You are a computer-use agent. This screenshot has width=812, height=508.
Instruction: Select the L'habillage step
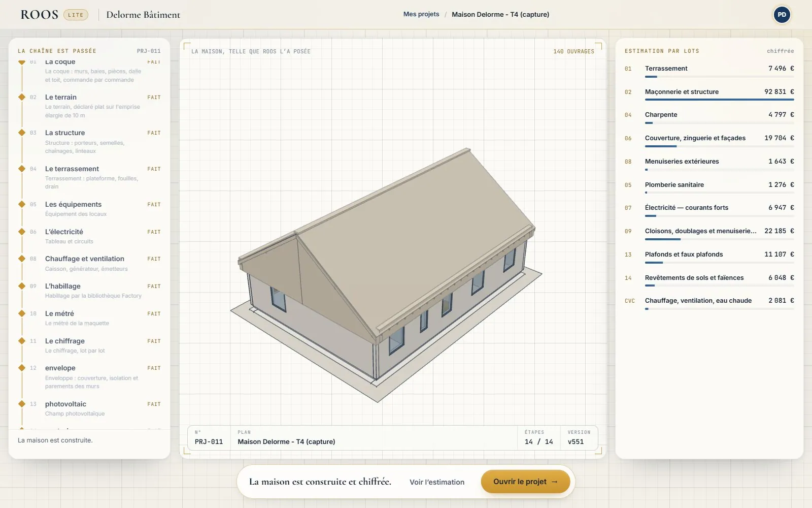click(x=89, y=291)
